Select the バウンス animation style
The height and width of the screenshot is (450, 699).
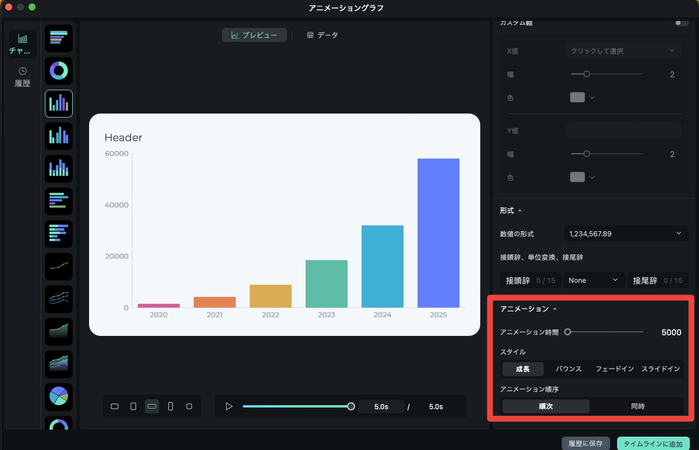pos(568,369)
